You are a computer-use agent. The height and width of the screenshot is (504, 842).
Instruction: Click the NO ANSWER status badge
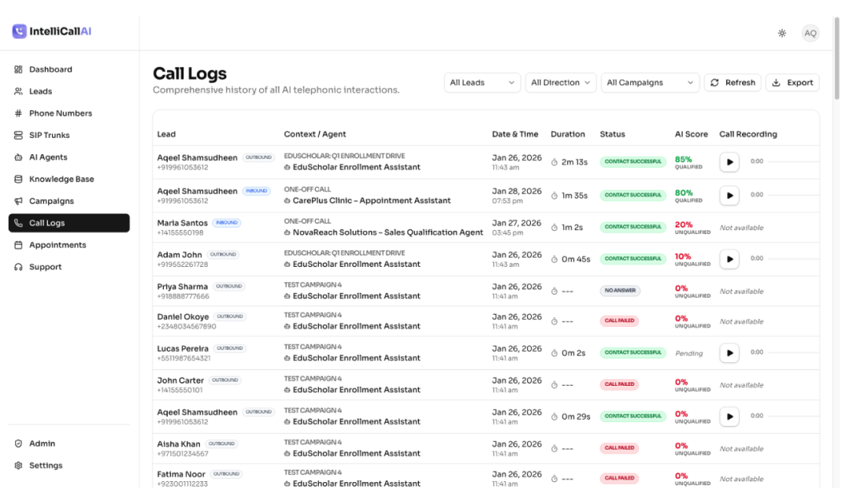(620, 291)
